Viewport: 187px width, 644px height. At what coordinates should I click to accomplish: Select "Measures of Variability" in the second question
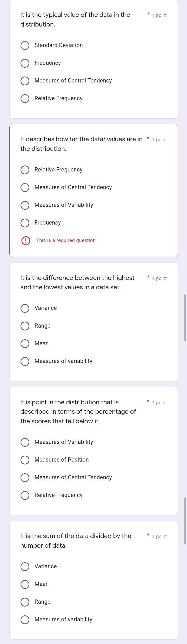pos(25,205)
